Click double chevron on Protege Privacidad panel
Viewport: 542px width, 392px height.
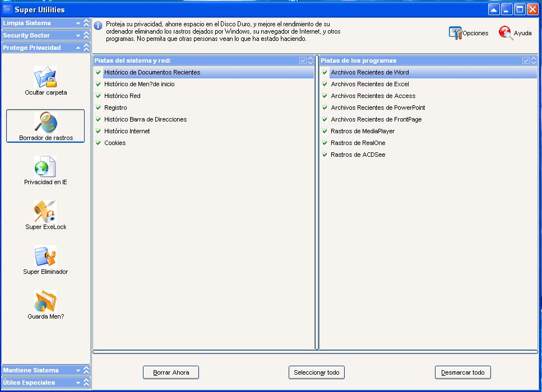coord(86,47)
